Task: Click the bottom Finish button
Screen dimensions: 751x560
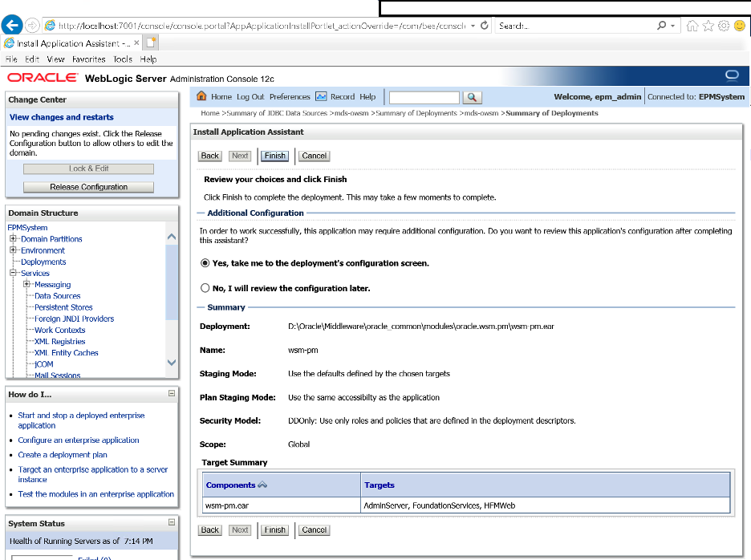Action: pyautogui.click(x=275, y=530)
